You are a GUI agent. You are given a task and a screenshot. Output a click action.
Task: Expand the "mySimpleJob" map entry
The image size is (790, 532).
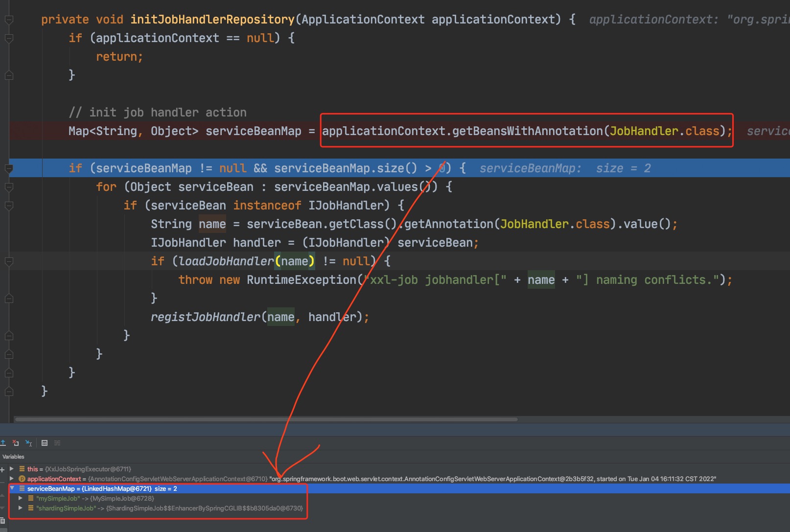[x=21, y=498]
